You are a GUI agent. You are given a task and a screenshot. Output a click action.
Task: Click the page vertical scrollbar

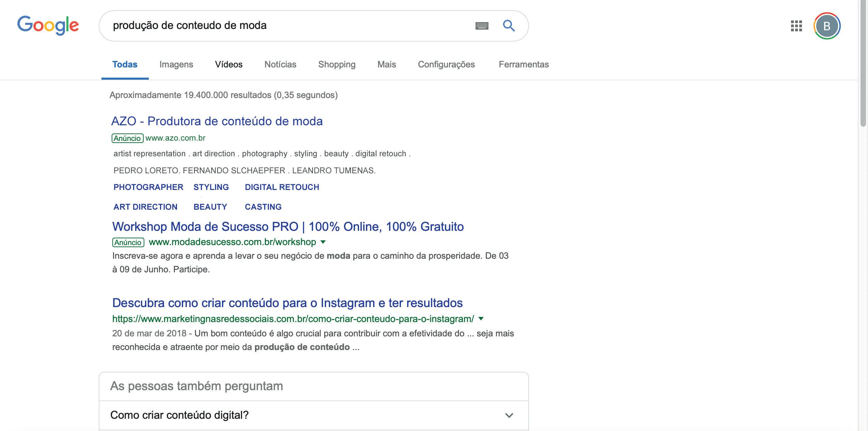[863, 63]
